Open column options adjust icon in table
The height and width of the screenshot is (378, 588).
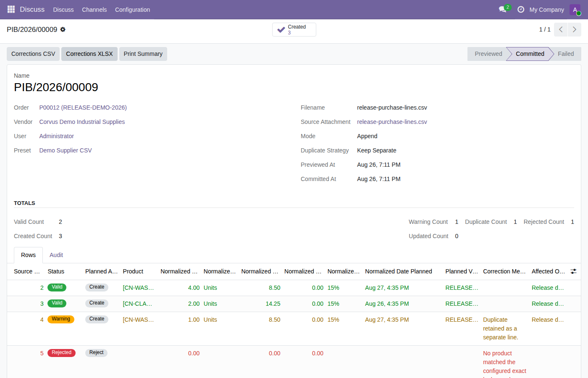coord(573,271)
